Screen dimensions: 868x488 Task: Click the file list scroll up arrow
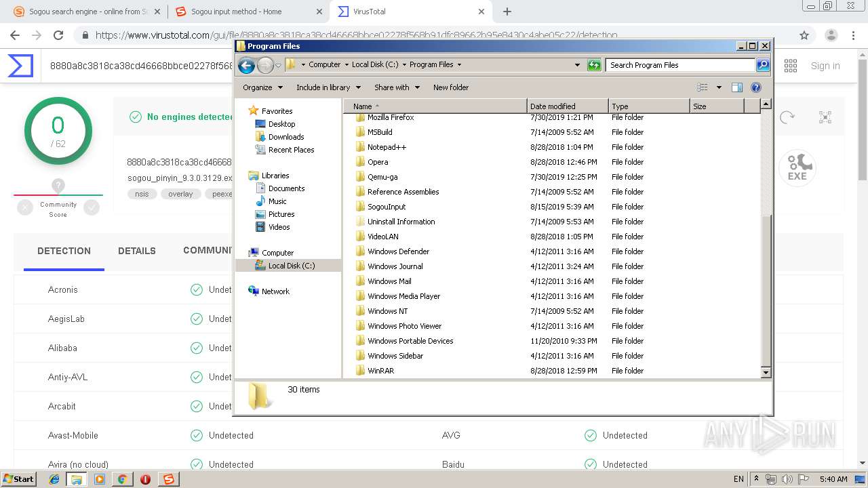click(x=766, y=104)
